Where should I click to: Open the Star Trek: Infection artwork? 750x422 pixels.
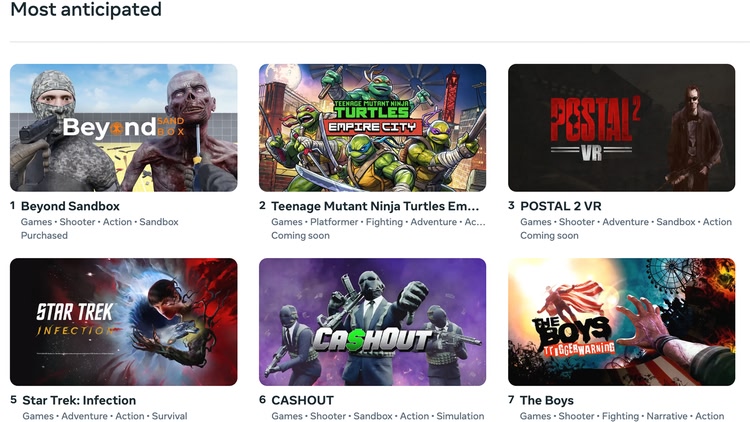point(124,322)
